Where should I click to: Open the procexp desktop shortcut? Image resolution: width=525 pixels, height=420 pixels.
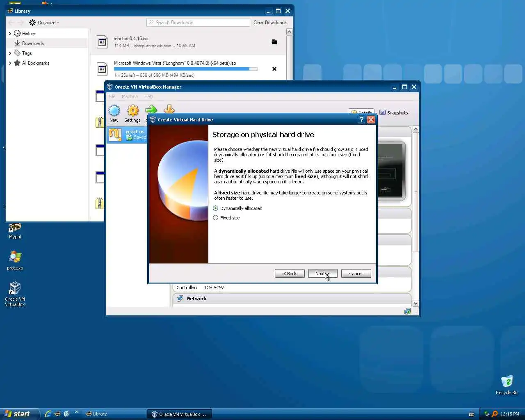tap(15, 260)
